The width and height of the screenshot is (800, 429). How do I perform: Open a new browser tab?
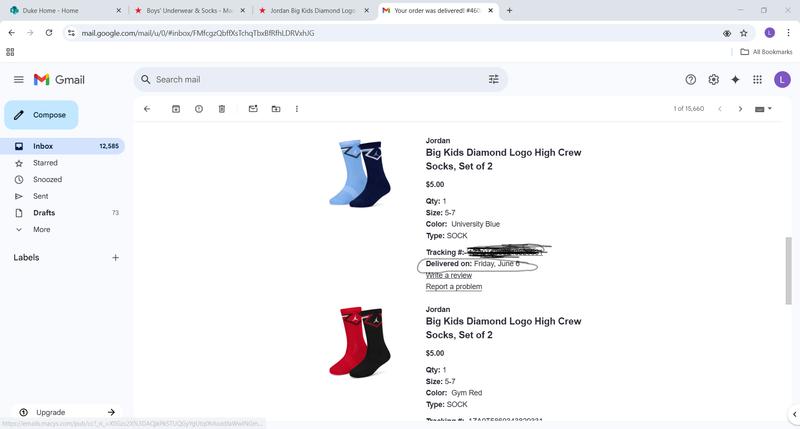coord(509,10)
